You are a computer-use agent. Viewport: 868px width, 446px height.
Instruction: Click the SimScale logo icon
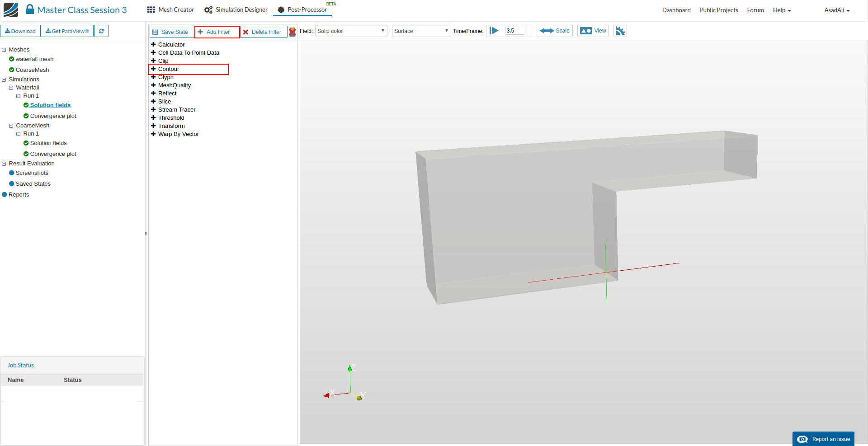coord(11,10)
